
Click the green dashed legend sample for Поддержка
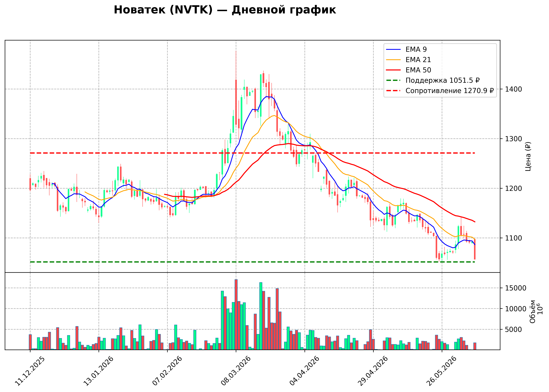pos(393,80)
